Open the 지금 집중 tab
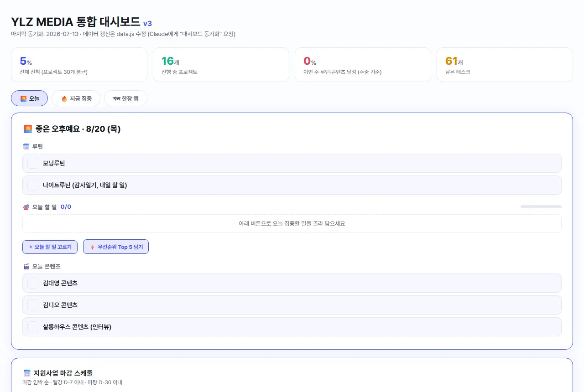 tap(76, 98)
